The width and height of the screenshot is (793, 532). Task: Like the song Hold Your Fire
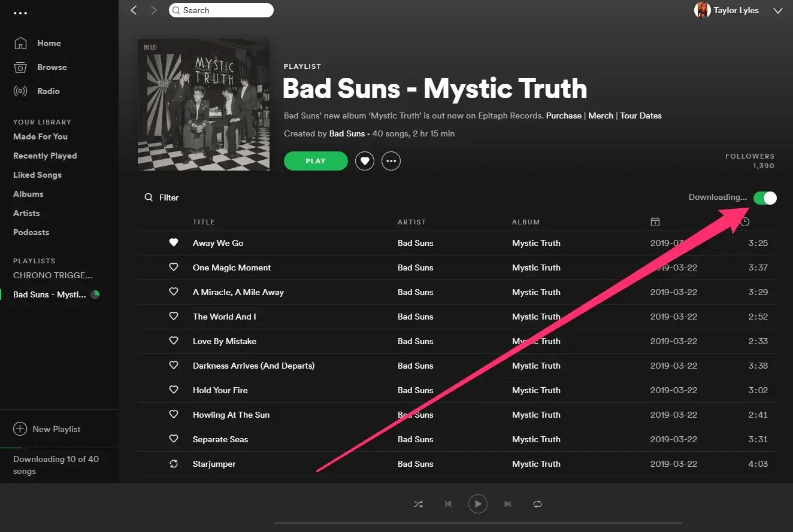point(174,390)
